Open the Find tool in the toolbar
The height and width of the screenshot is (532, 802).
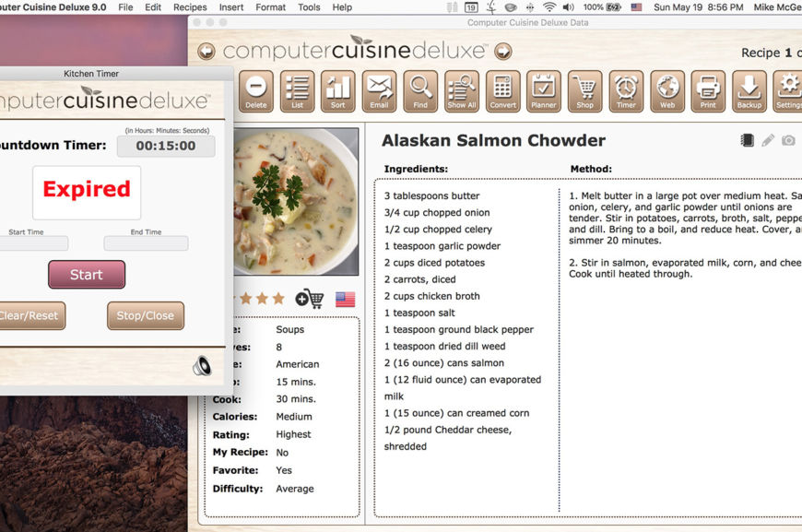click(420, 91)
